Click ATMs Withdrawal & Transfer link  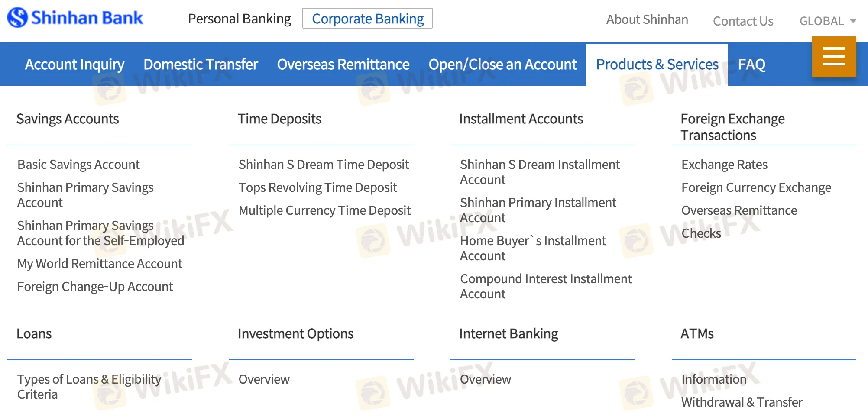[x=742, y=402]
